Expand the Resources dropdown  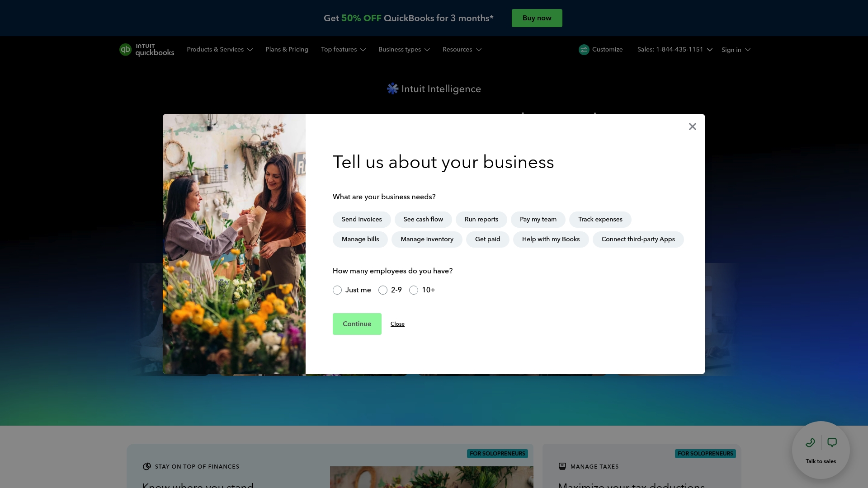(x=462, y=50)
